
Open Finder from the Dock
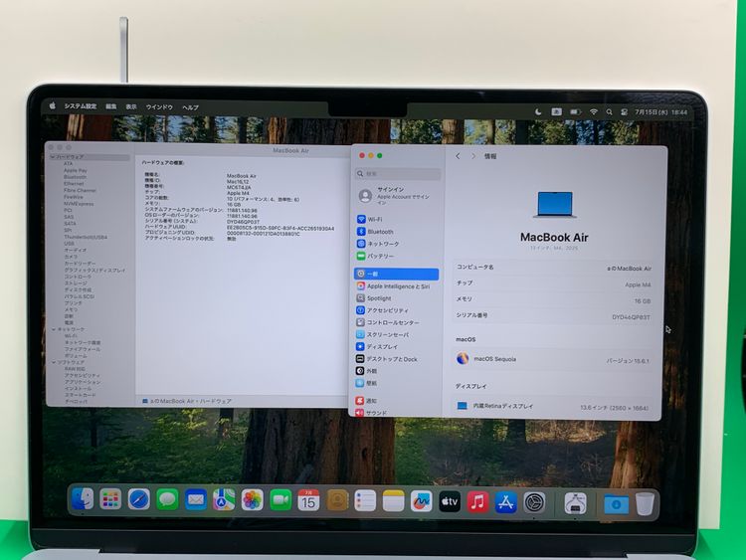[x=83, y=499]
